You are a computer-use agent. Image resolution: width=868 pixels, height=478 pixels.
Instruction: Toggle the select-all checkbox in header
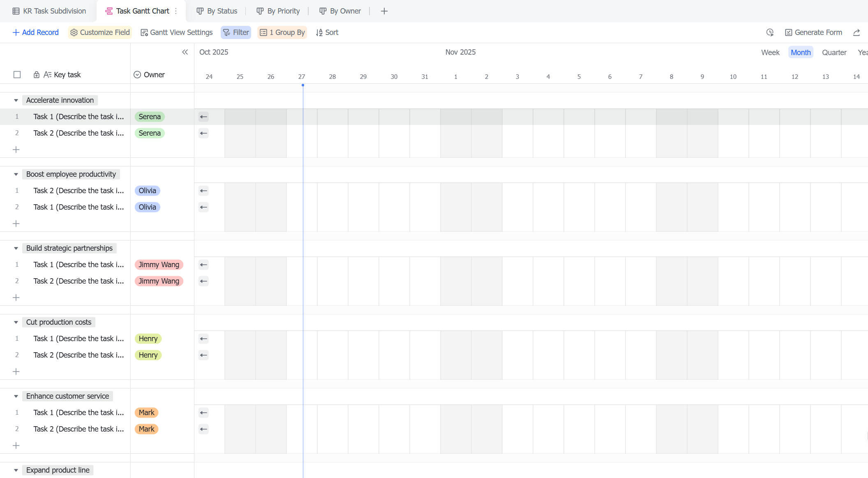(x=17, y=75)
